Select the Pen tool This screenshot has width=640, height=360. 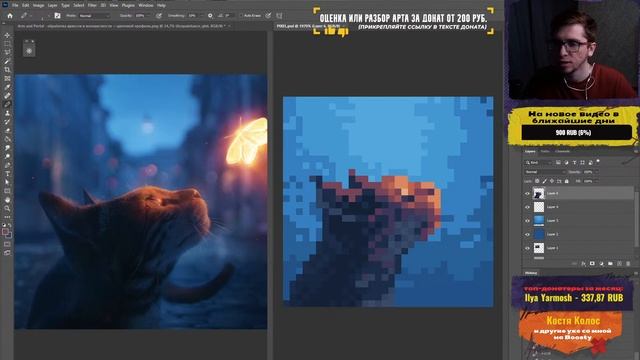pyautogui.click(x=7, y=165)
